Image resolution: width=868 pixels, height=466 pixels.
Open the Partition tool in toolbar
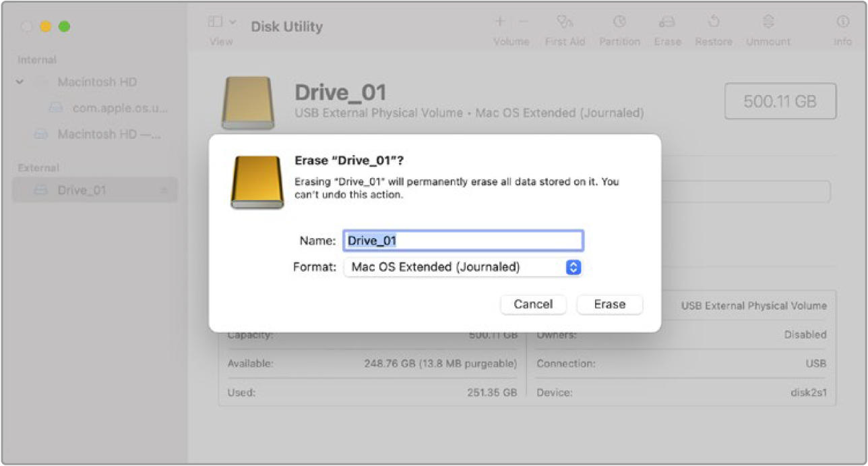[x=619, y=22]
